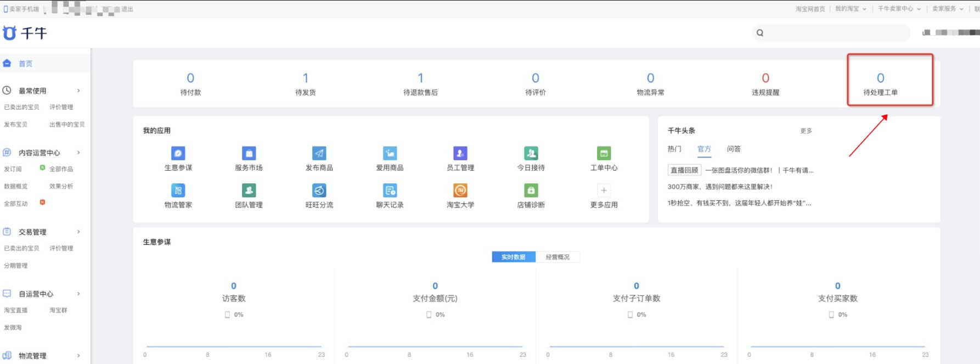Open the 待处理工单 count card
Image resolution: width=980 pixels, height=364 pixels.
pyautogui.click(x=881, y=84)
